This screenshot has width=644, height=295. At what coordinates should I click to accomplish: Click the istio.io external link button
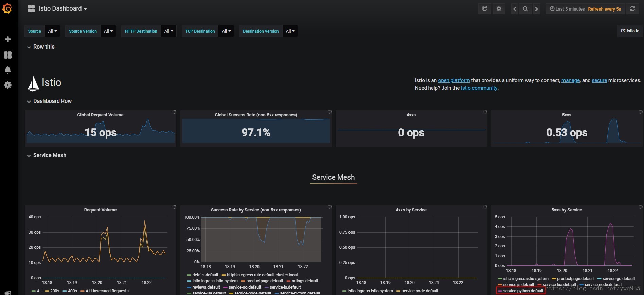pyautogui.click(x=630, y=31)
